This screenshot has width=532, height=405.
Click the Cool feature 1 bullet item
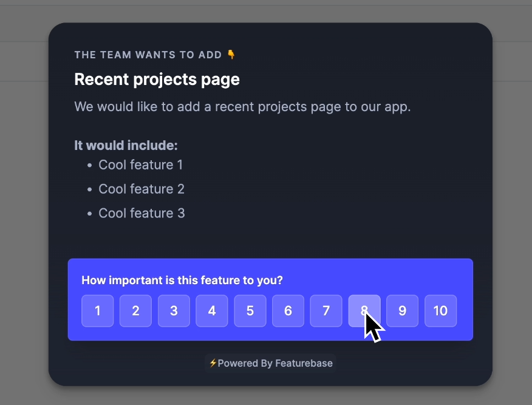[x=140, y=165]
